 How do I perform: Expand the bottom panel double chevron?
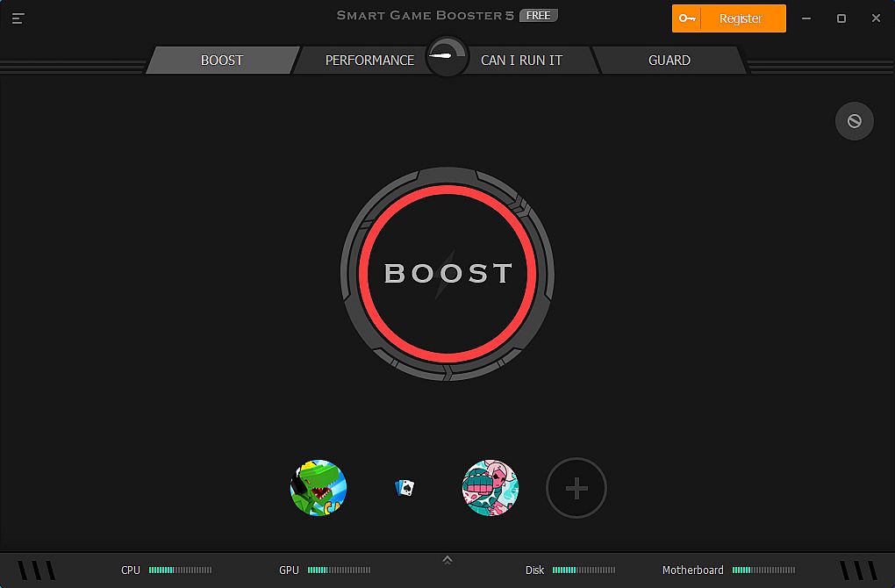pyautogui.click(x=447, y=560)
